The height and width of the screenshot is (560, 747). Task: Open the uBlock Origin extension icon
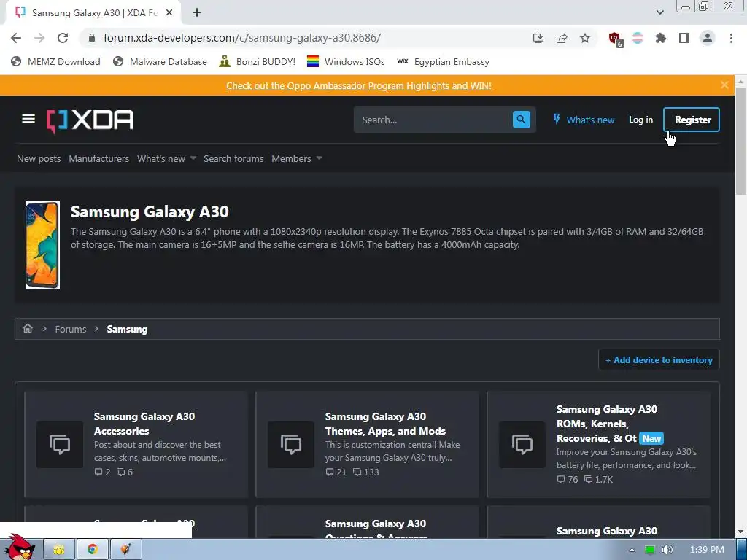615,39
